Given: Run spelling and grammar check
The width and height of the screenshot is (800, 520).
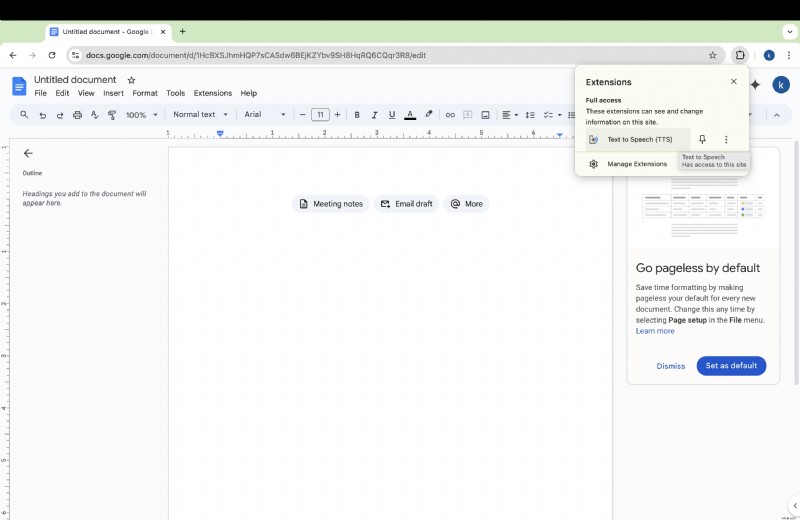Looking at the screenshot, I should [94, 115].
